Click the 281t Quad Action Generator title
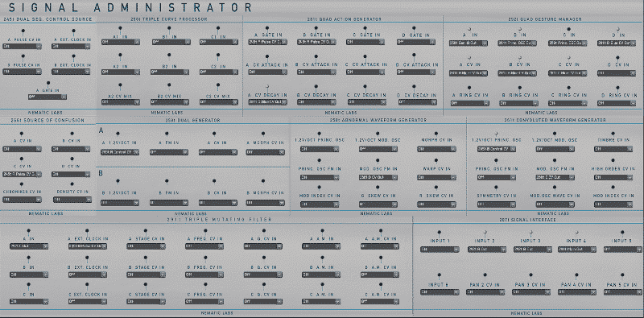The image size is (644, 318). coord(345,19)
